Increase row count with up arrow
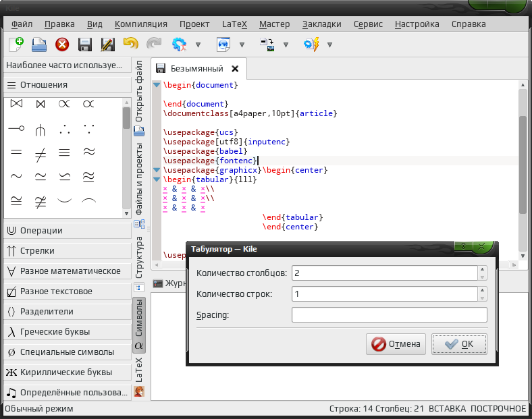532x419 pixels. 482,290
